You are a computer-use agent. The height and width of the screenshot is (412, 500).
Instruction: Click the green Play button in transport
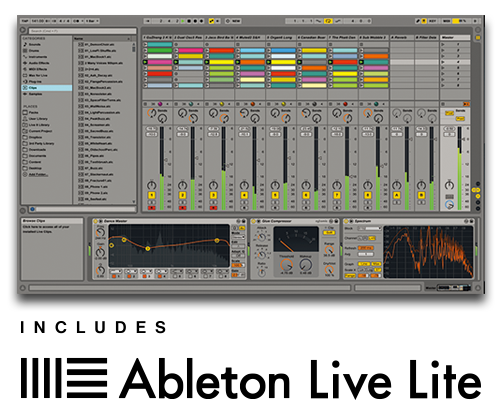[x=183, y=21]
